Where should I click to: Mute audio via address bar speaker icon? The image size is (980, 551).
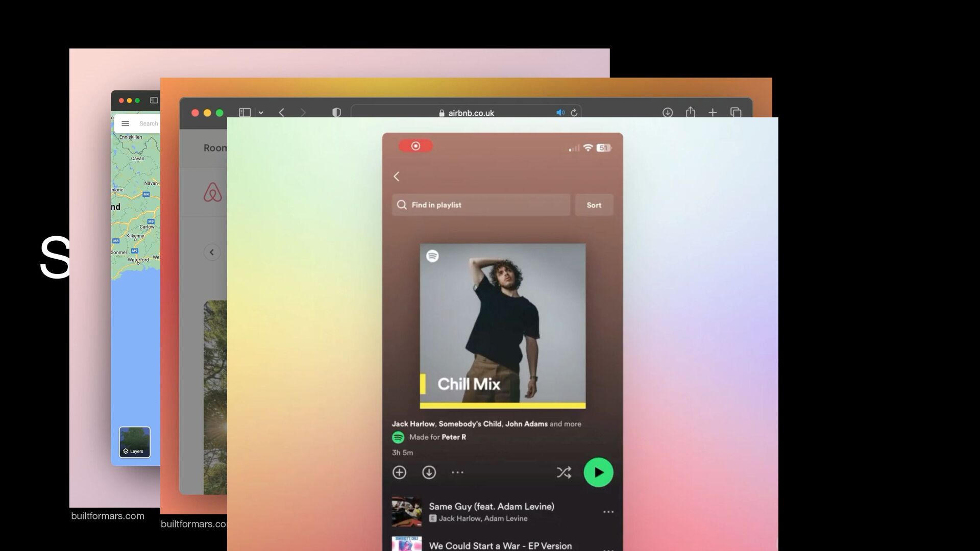pyautogui.click(x=560, y=112)
